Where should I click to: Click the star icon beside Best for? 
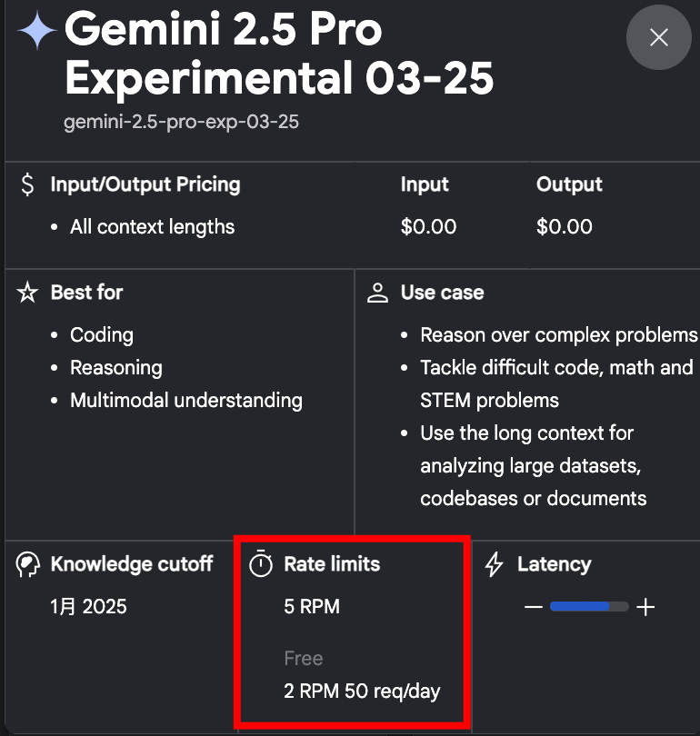(x=27, y=293)
